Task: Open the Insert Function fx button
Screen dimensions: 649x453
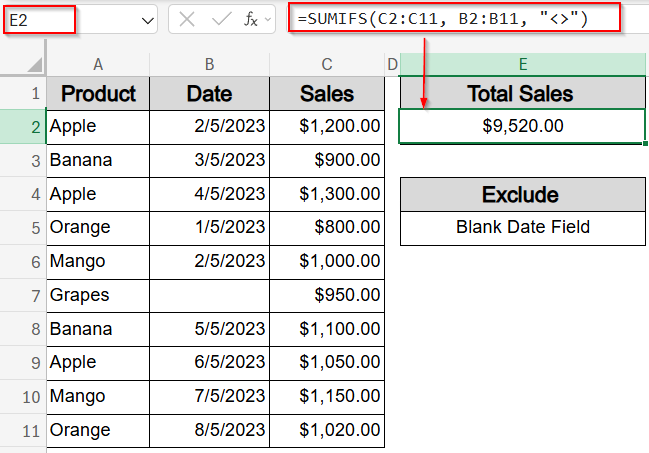Action: (x=251, y=19)
